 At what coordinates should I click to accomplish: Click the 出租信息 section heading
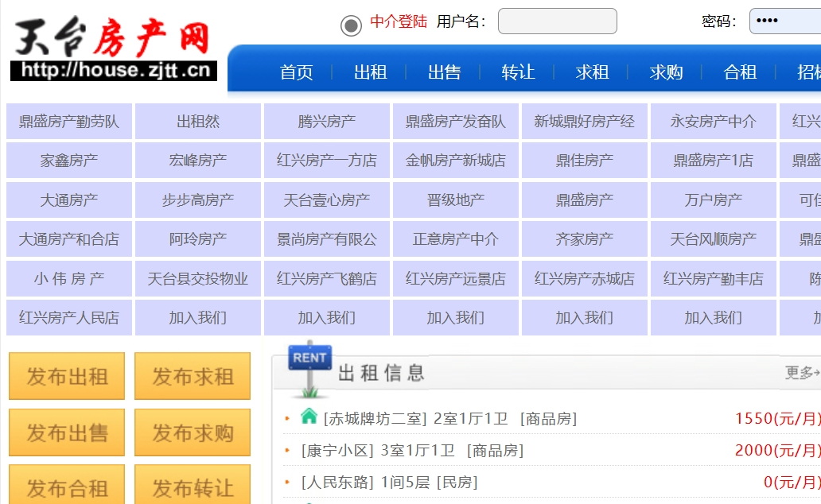pyautogui.click(x=381, y=373)
